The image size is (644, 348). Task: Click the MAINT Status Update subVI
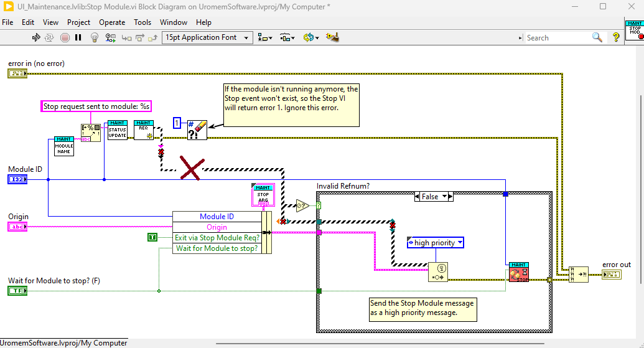(x=118, y=130)
